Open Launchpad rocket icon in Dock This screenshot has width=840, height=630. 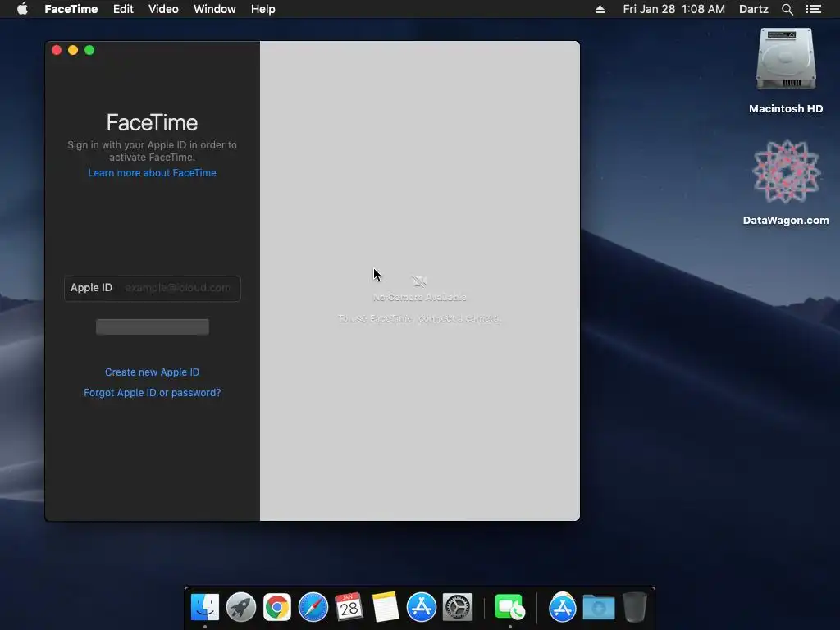(x=241, y=608)
